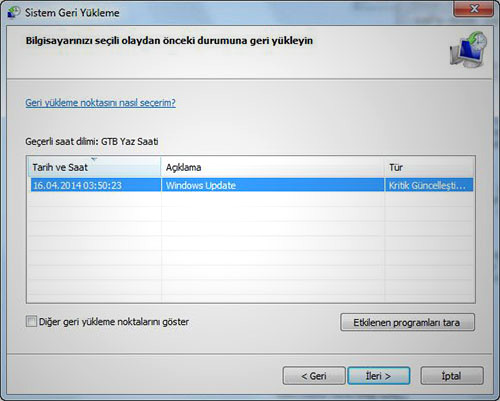Click the sort arrow above Tarih ve Saat
The image size is (500, 401).
click(94, 159)
